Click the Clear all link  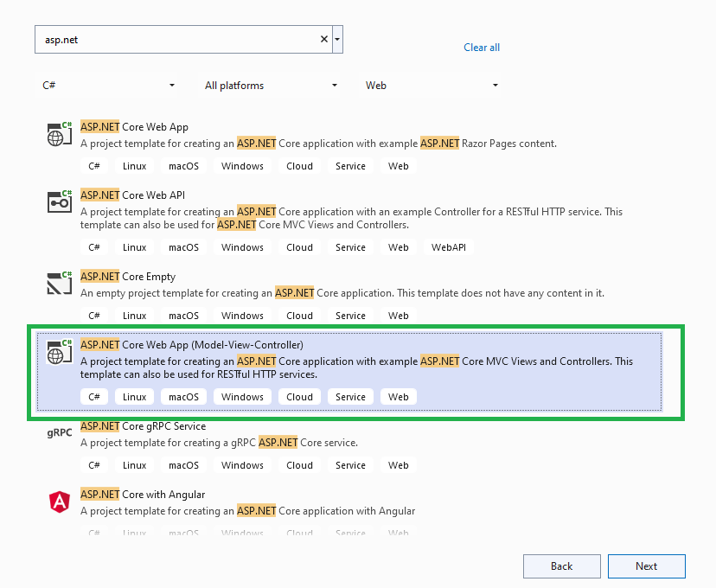pyautogui.click(x=481, y=48)
